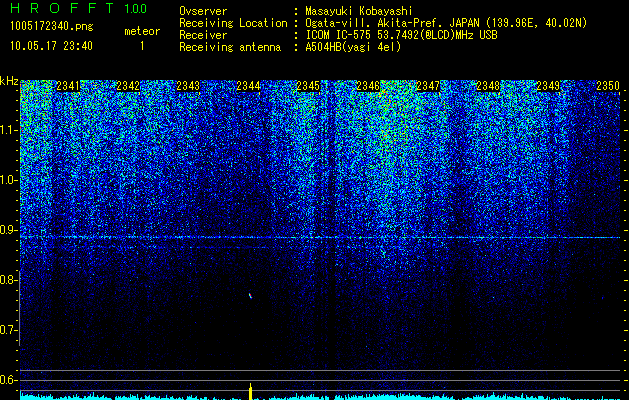Click the Receiver field label
The width and height of the screenshot is (629, 400).
(x=203, y=35)
